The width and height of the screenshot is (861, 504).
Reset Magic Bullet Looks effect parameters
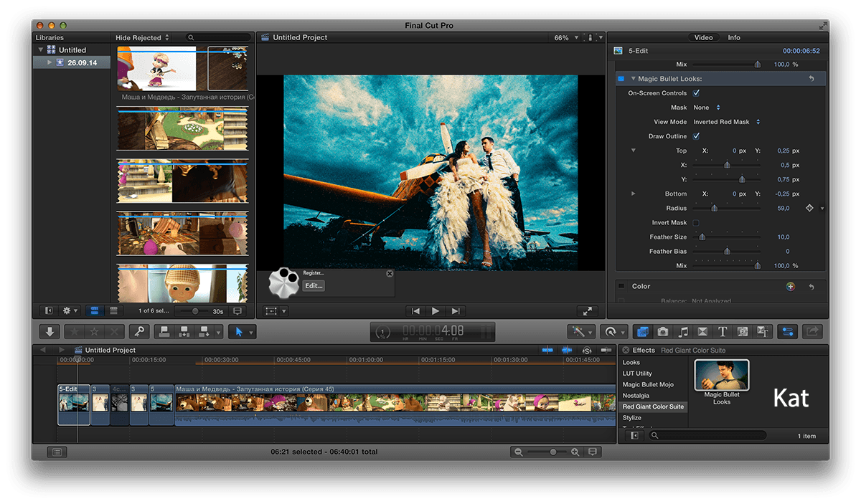click(811, 79)
